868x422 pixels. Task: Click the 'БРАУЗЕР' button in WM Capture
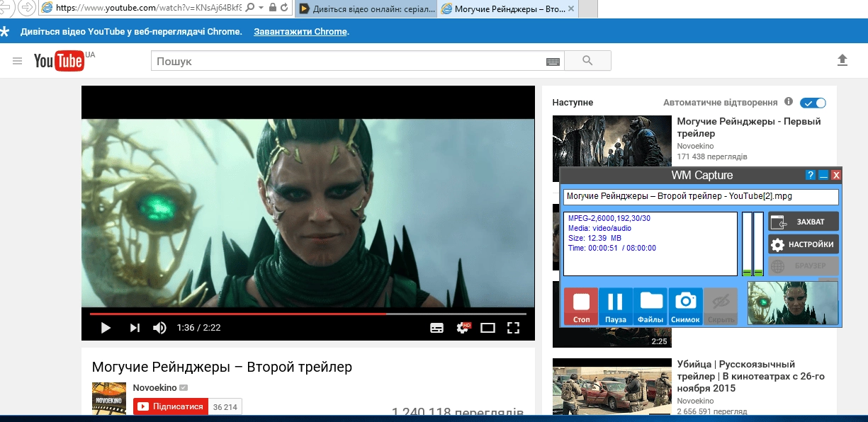click(x=804, y=266)
